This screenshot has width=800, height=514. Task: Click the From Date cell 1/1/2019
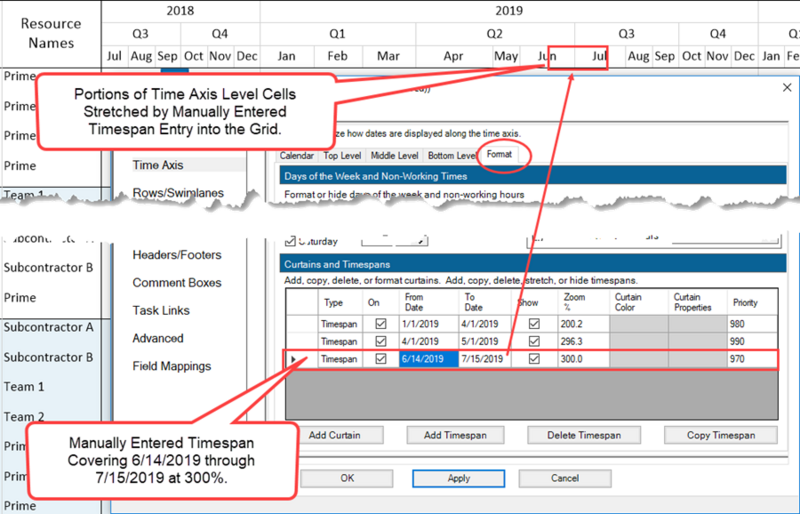(x=429, y=324)
